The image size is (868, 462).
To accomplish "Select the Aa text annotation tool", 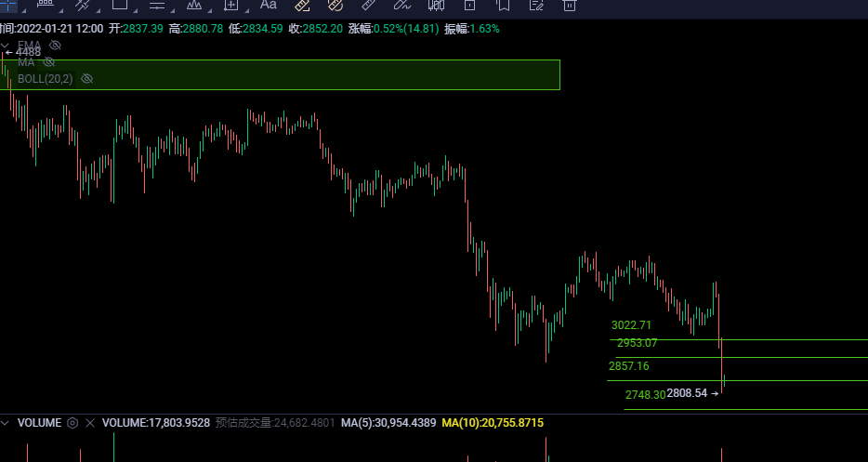I will tap(269, 5).
